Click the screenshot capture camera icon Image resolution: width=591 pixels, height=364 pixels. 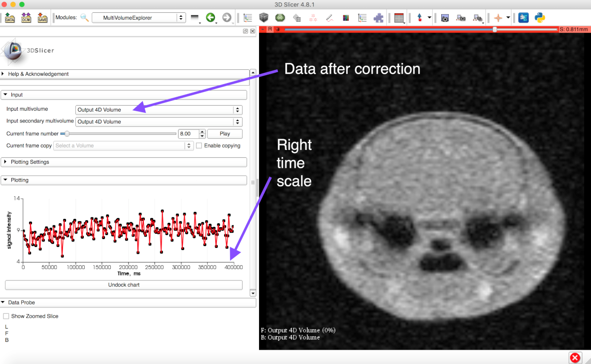click(445, 18)
